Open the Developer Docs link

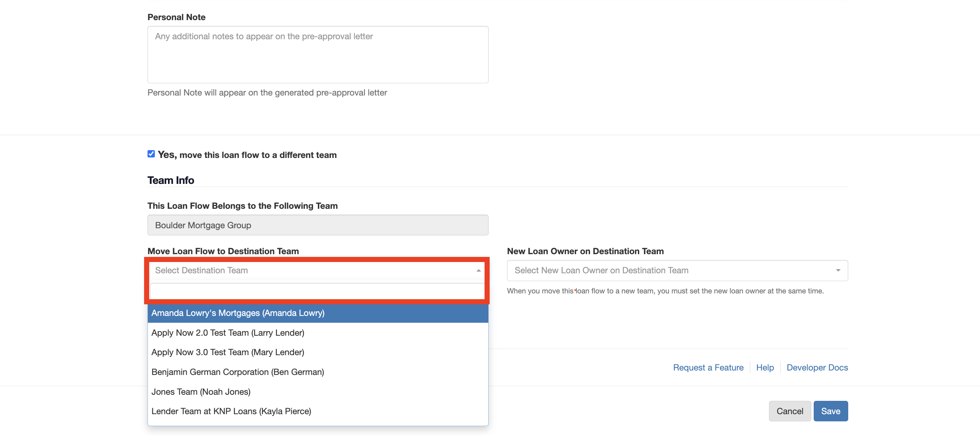[x=817, y=367]
